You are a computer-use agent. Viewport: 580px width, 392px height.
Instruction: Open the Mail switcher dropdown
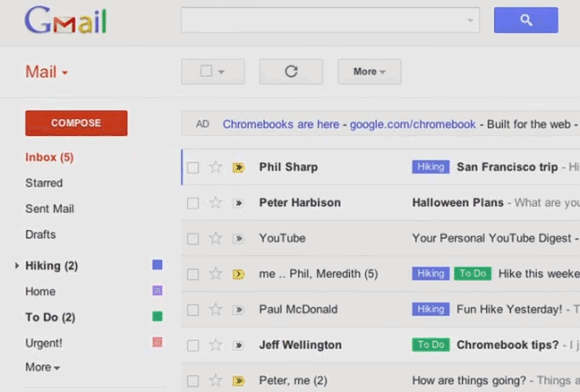coord(46,72)
